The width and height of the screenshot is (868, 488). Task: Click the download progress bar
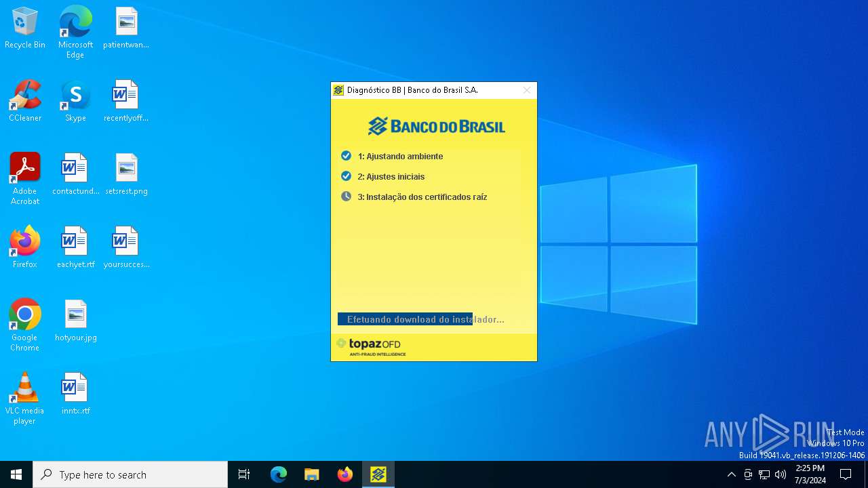[433, 319]
